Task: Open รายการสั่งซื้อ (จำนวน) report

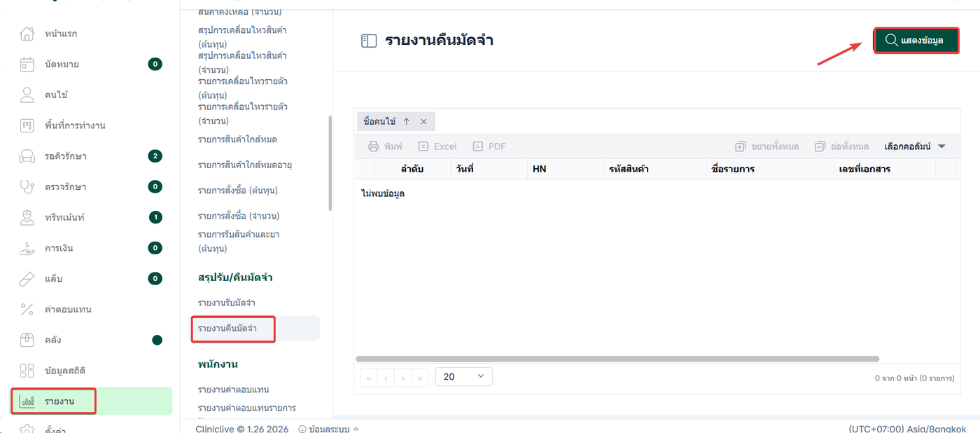Action: tap(239, 216)
